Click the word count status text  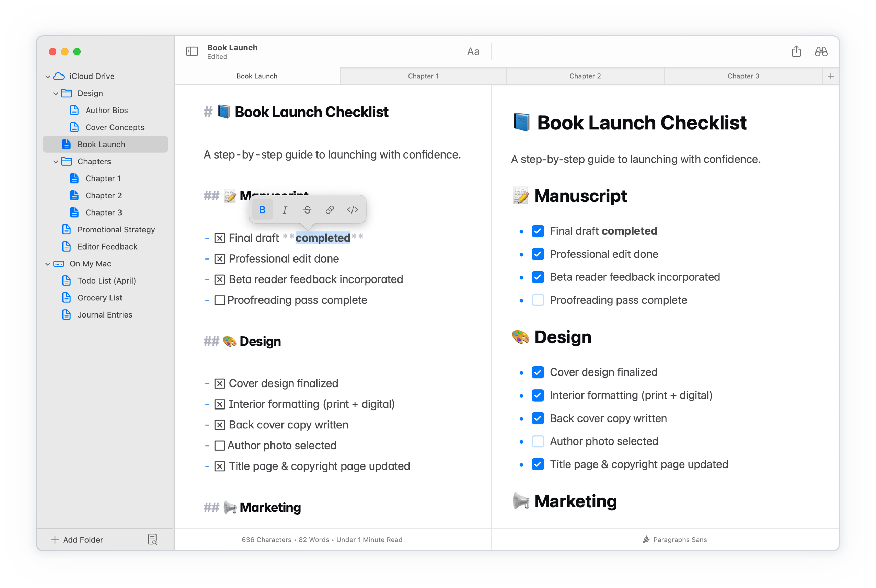(322, 540)
